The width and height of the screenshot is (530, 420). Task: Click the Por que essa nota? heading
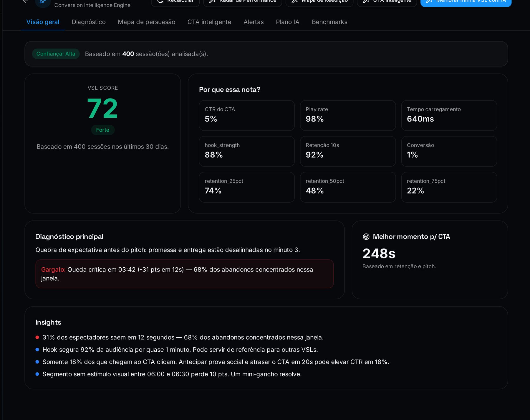point(230,90)
